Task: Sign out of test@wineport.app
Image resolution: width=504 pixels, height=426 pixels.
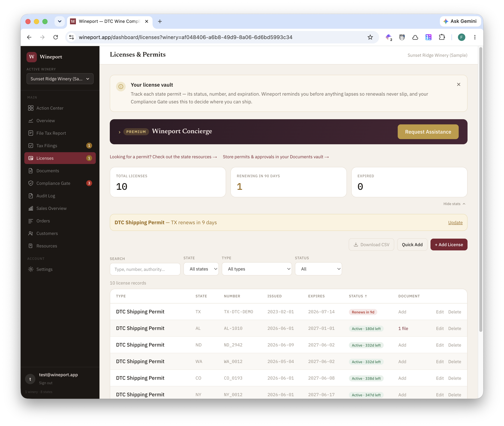Action: click(46, 383)
